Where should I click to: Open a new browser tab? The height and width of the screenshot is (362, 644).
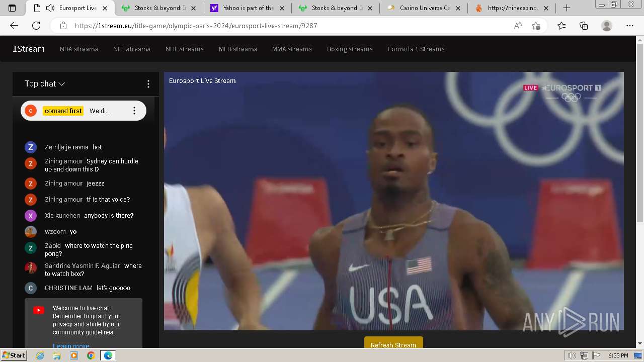click(567, 8)
